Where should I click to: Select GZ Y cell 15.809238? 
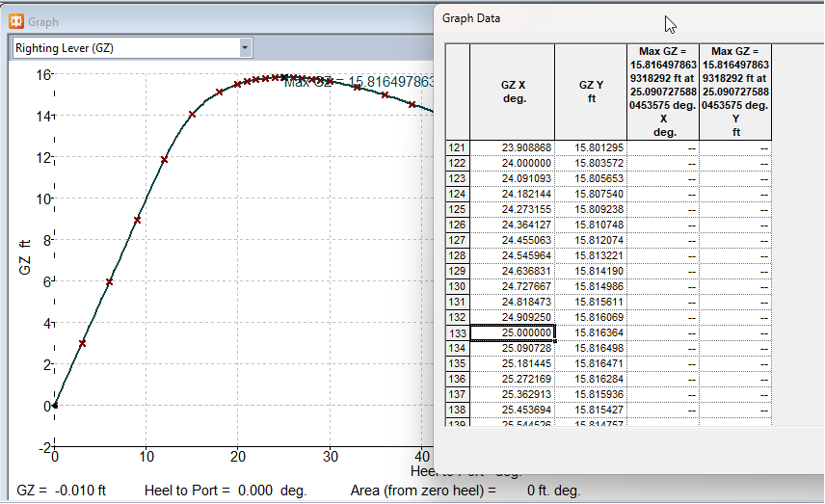coord(591,209)
